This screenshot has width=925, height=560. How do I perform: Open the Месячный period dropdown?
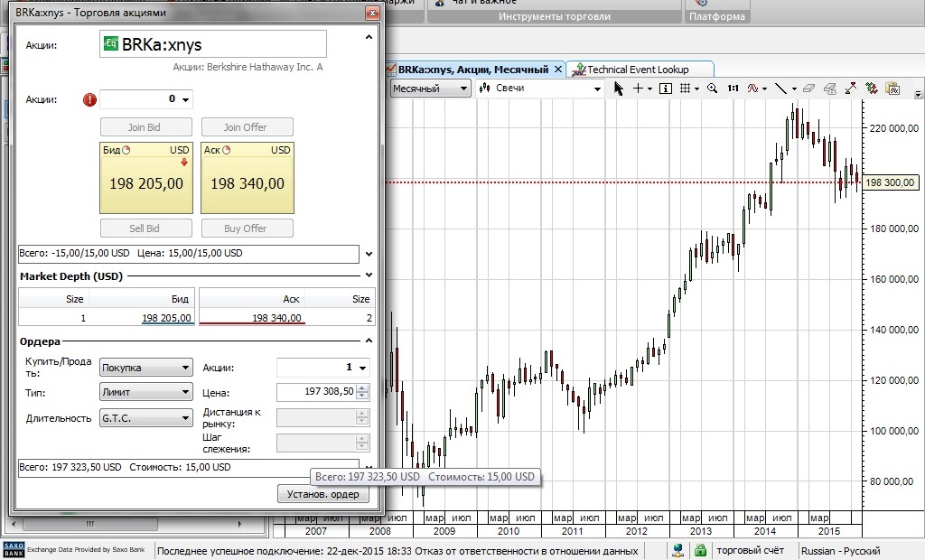point(430,89)
